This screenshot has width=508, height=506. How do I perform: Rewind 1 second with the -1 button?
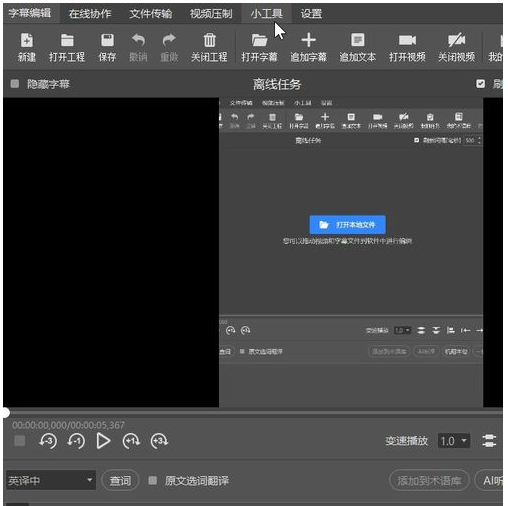pyautogui.click(x=76, y=441)
